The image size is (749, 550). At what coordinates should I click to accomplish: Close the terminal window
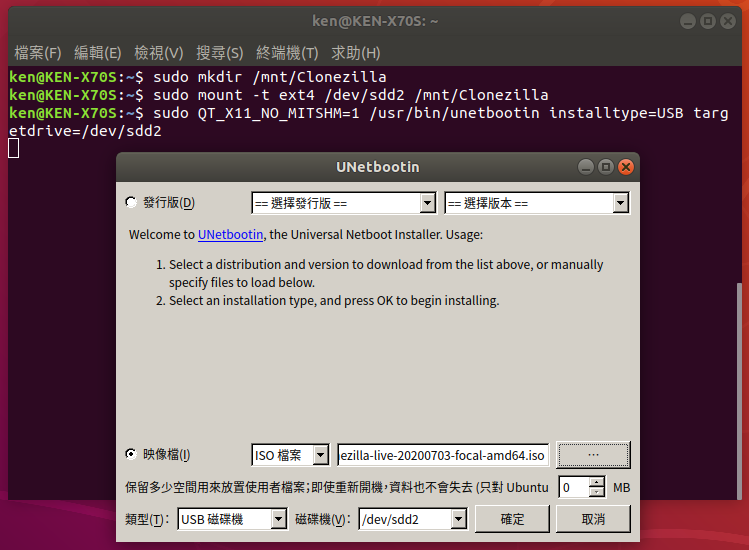728,21
